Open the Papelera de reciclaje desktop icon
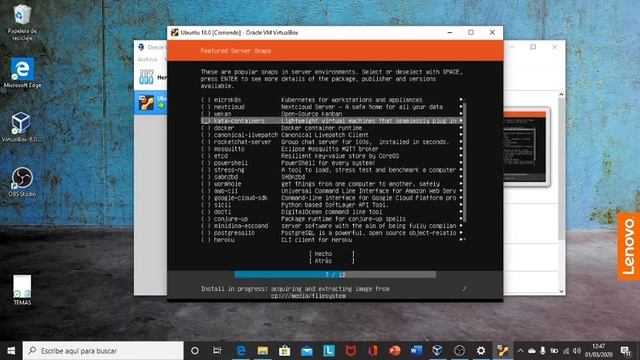This screenshot has width=640, height=360. point(22,22)
